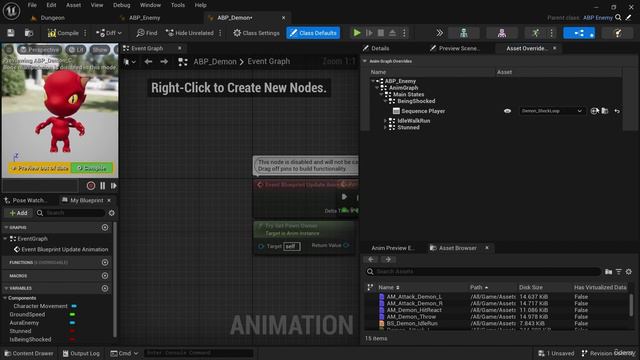Click Stunned variable red type pill

72,331
